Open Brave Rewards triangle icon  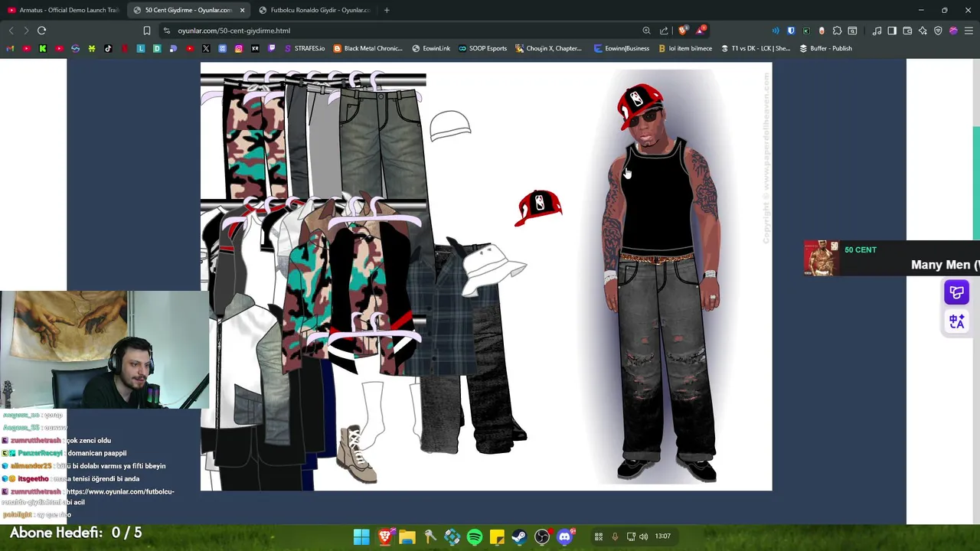click(700, 31)
